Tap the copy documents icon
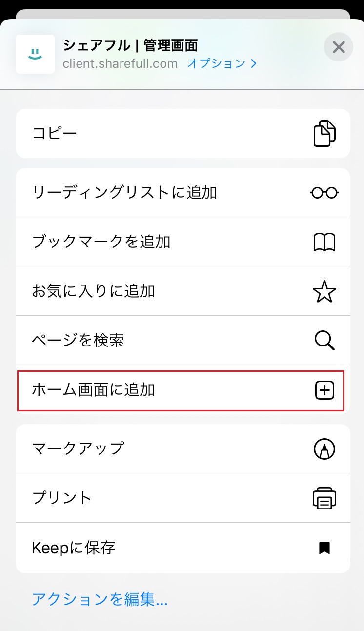This screenshot has height=631, width=364. click(324, 133)
